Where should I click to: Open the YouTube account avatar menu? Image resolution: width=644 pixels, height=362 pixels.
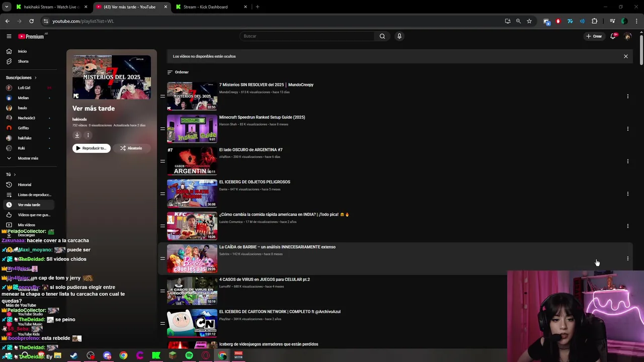(627, 36)
